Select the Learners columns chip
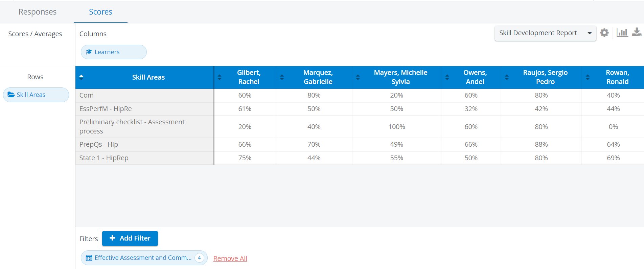 pos(114,52)
